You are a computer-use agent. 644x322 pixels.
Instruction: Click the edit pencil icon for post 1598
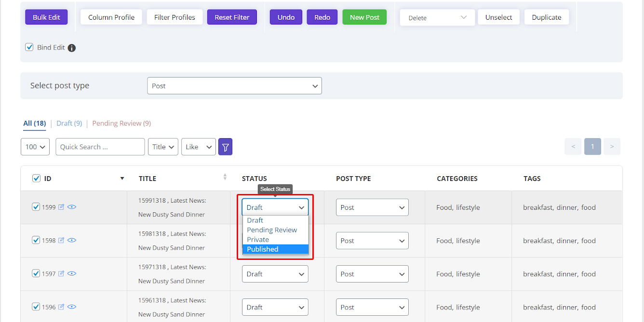click(x=61, y=240)
